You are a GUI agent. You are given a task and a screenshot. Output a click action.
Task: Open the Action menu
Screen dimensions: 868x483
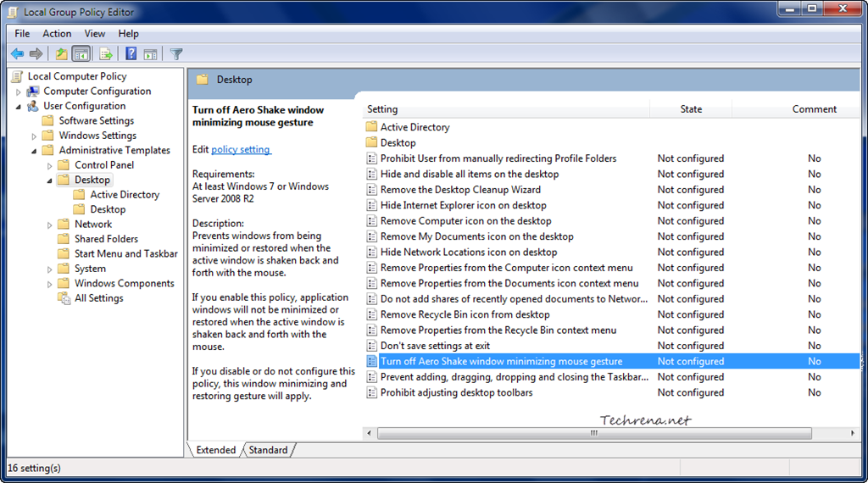click(x=57, y=34)
